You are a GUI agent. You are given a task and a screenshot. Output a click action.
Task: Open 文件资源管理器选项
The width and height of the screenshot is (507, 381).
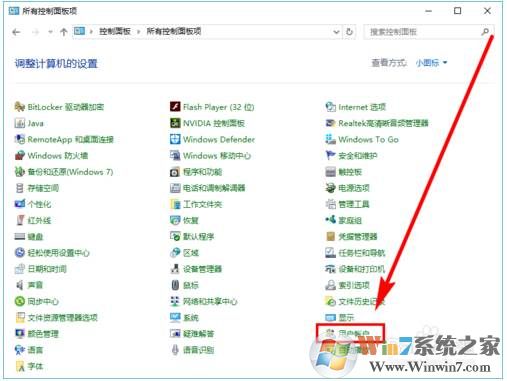tap(56, 317)
